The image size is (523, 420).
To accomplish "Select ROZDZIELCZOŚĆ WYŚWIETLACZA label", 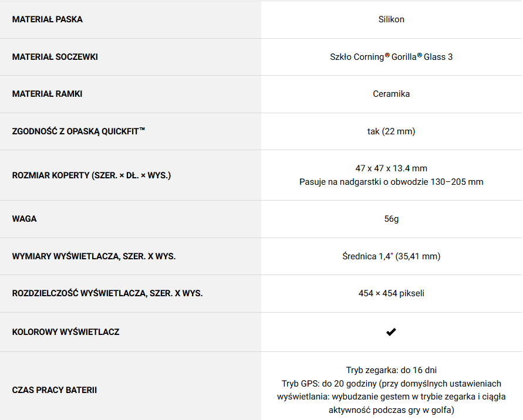I will point(107,293).
